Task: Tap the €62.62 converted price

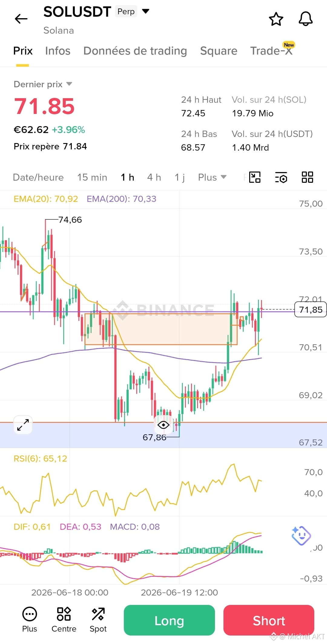Action: [31, 130]
